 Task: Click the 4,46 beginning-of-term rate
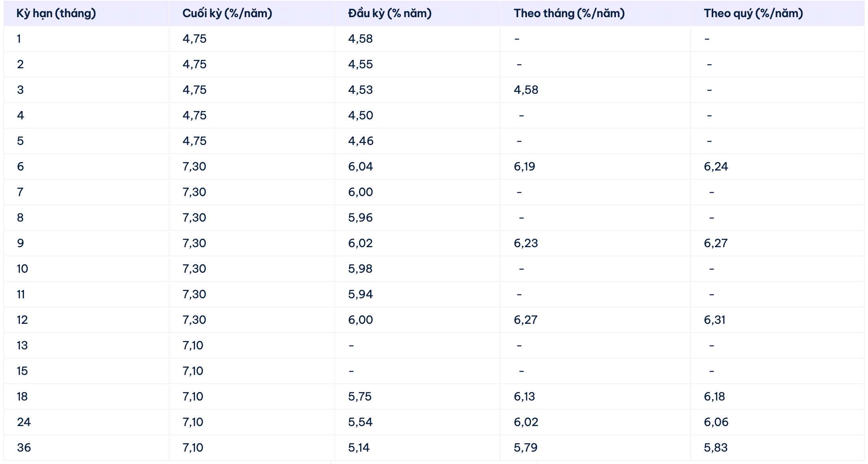[x=361, y=141]
